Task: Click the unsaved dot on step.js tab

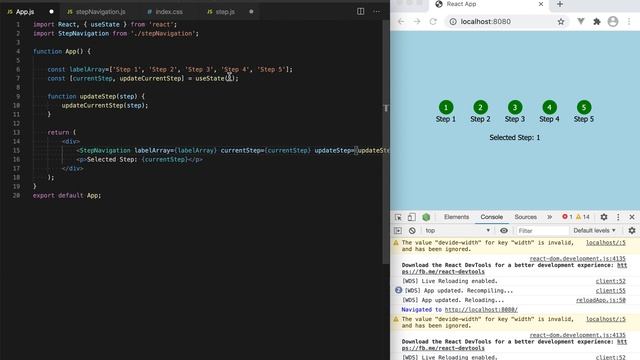Action: pos(251,12)
